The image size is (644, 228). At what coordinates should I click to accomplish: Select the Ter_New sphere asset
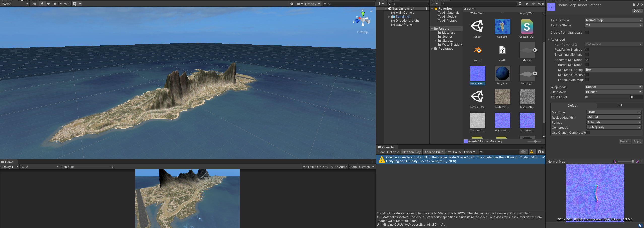coord(502,74)
